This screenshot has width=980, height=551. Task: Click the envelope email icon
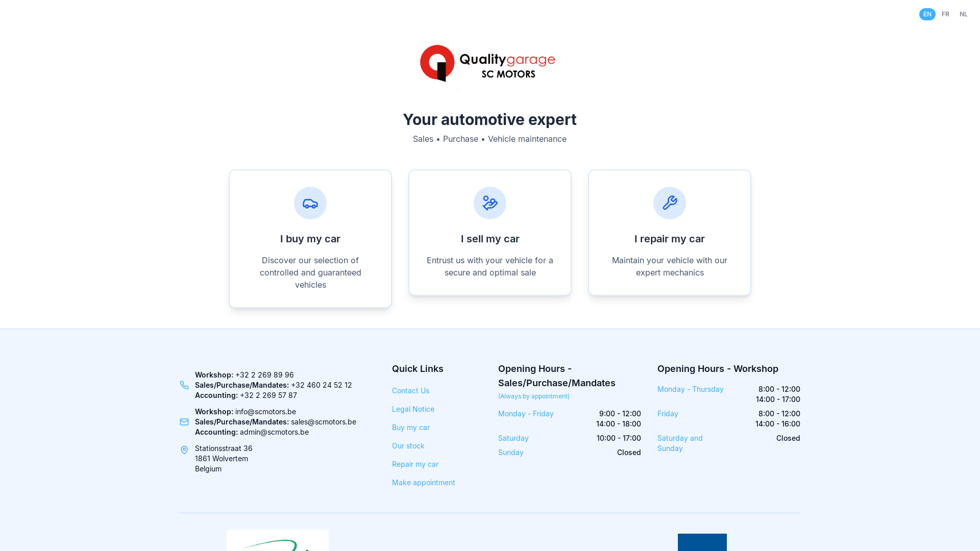(x=184, y=422)
